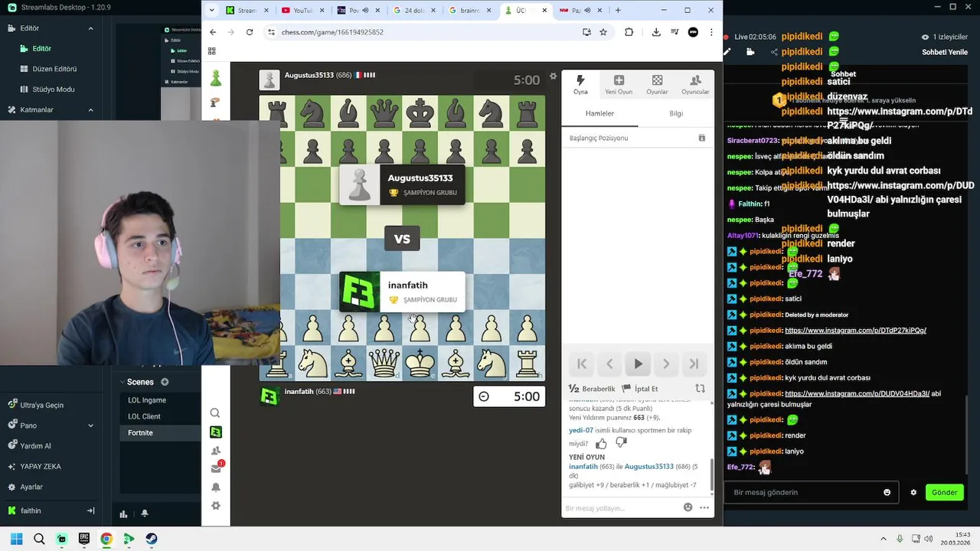Flip the board with the rotate arrows icon
The image size is (980, 551).
click(700, 389)
